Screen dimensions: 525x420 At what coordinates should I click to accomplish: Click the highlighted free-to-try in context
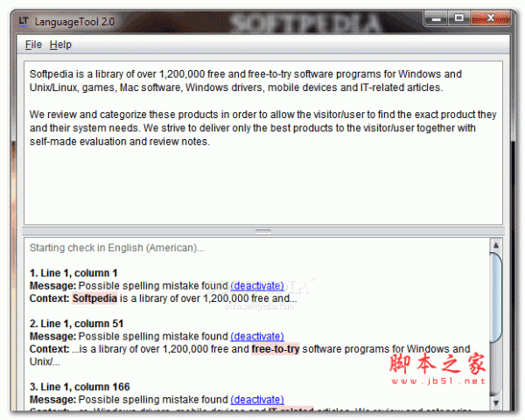(276, 349)
